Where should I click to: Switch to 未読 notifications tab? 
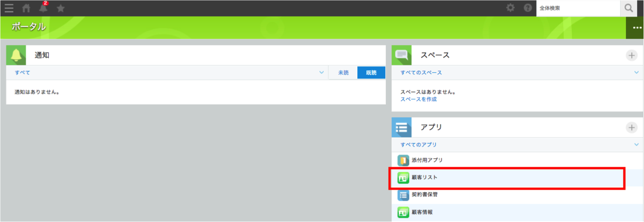coord(343,73)
